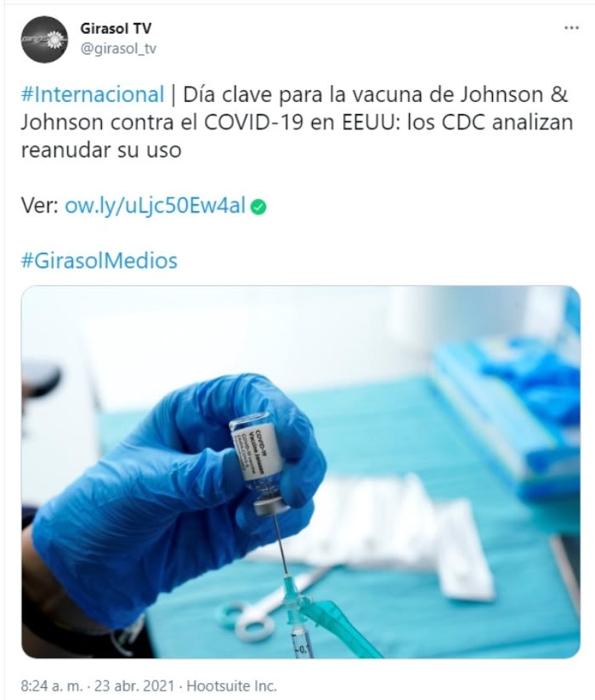Click the COVID-19 vial in the photo
This screenshot has width=595, height=700.
259,463
